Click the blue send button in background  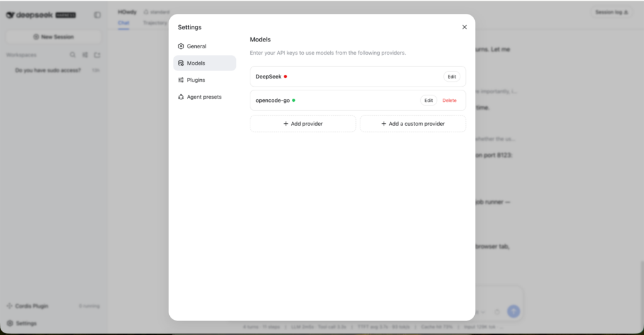[x=513, y=312]
